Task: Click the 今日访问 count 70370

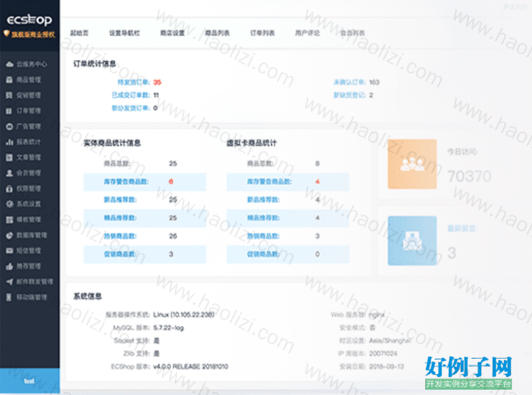Action: click(469, 176)
